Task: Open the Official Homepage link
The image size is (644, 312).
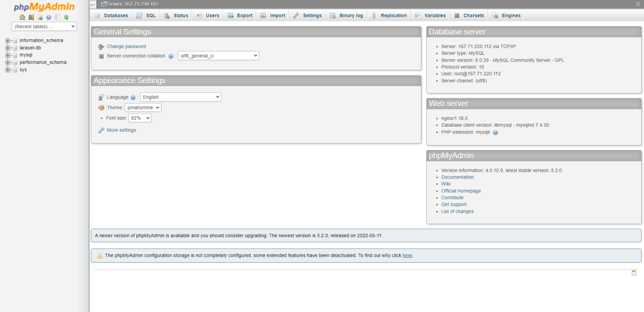Action: pyautogui.click(x=461, y=191)
